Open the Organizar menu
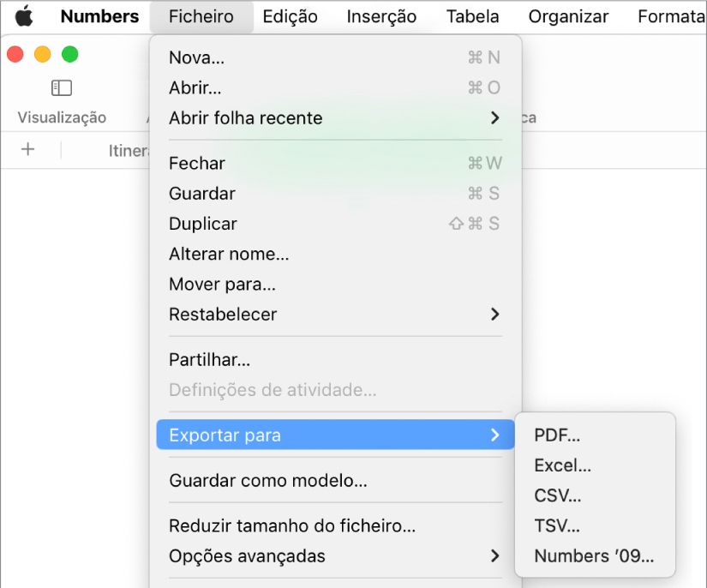 tap(568, 16)
